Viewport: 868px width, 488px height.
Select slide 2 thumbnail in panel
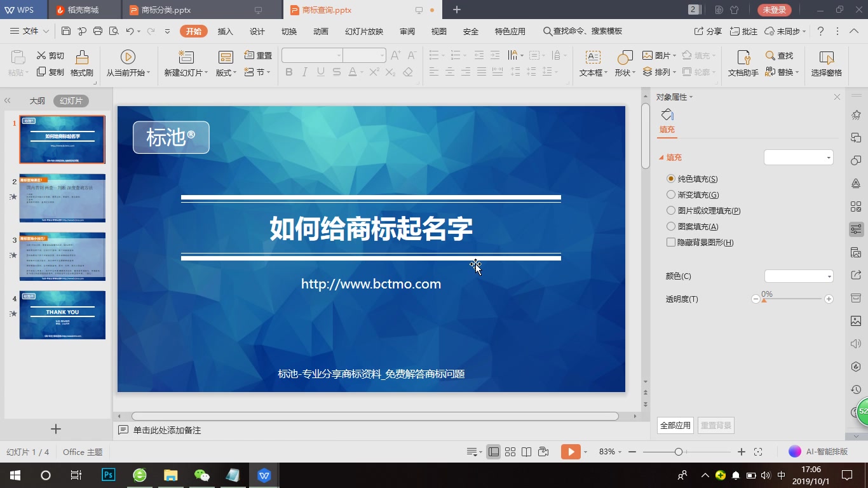coord(62,198)
